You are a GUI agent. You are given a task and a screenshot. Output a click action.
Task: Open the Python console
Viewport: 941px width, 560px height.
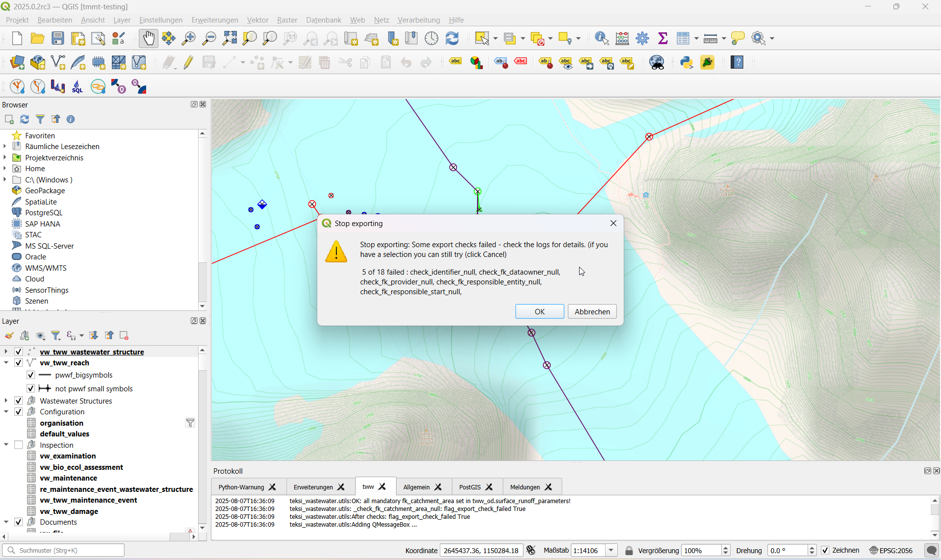click(x=686, y=62)
